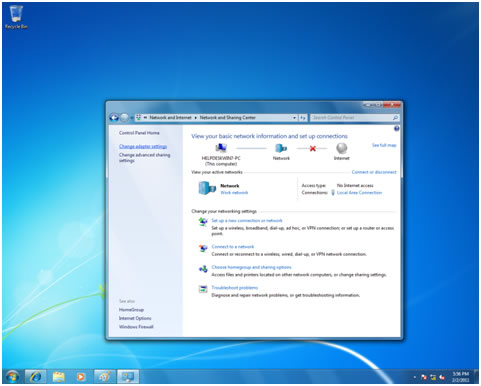Click the See full map link
Screen dimensions: 481x386
pos(384,145)
